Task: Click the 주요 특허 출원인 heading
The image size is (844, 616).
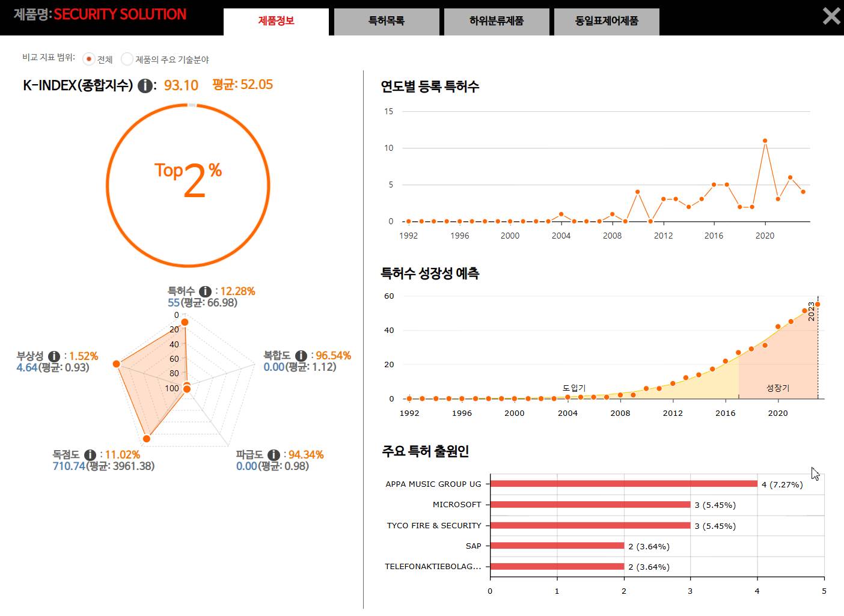Action: coord(425,451)
